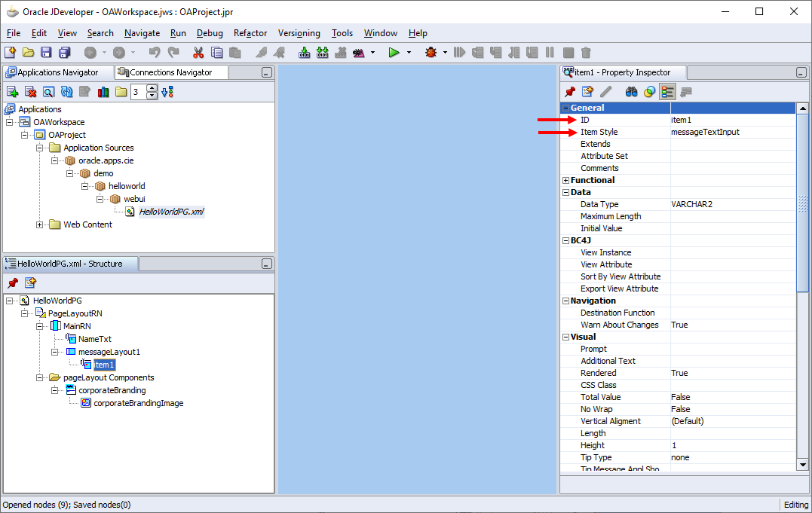Click the New Application icon in Applications Navigator
The width and height of the screenshot is (812, 513).
[12, 92]
